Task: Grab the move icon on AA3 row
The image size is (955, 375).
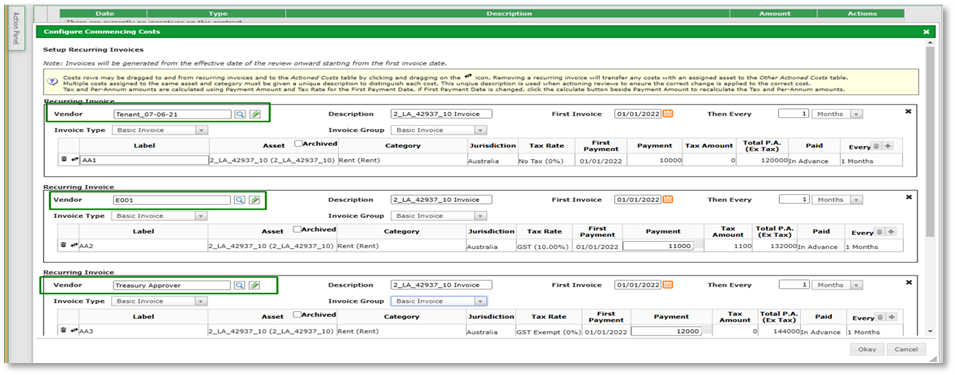Action: click(74, 331)
